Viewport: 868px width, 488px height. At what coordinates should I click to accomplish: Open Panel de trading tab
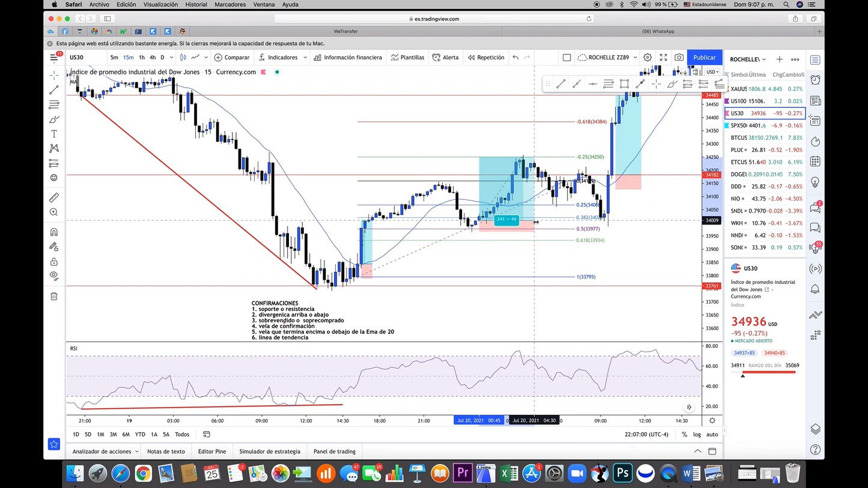335,451
